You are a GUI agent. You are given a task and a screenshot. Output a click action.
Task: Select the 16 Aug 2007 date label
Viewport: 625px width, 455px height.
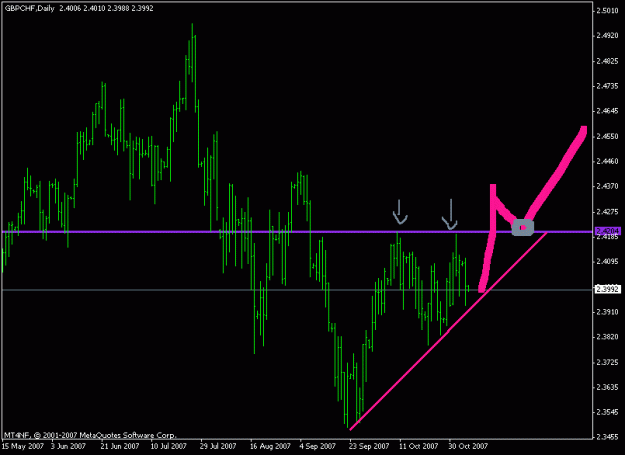[x=270, y=446]
